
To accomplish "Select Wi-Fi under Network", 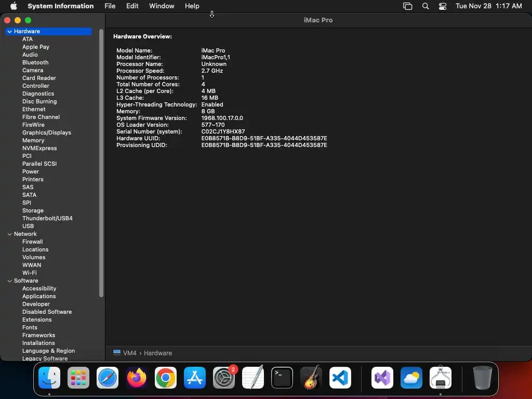I will click(x=29, y=273).
